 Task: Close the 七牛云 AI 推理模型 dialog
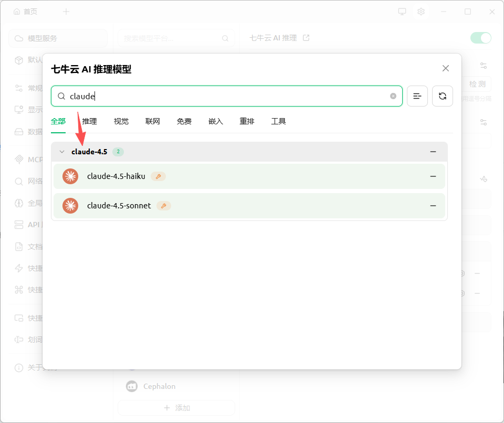(x=446, y=68)
